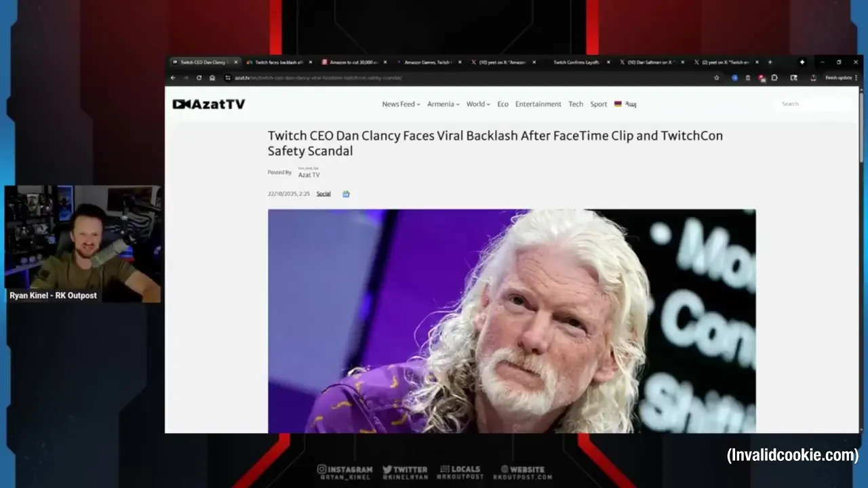Open the media control toolbar icon
Screen dimensions: 868x488
click(793, 78)
